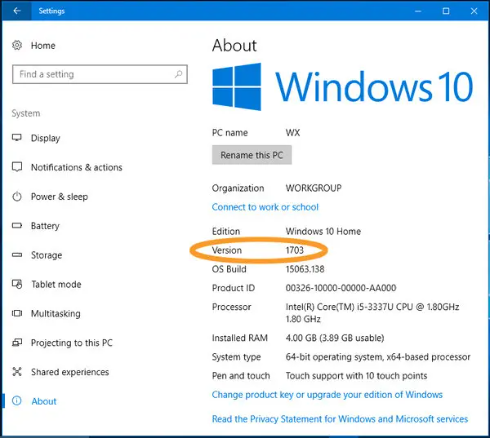Go back using the arrow in title bar
492x440 pixels.
[17, 11]
